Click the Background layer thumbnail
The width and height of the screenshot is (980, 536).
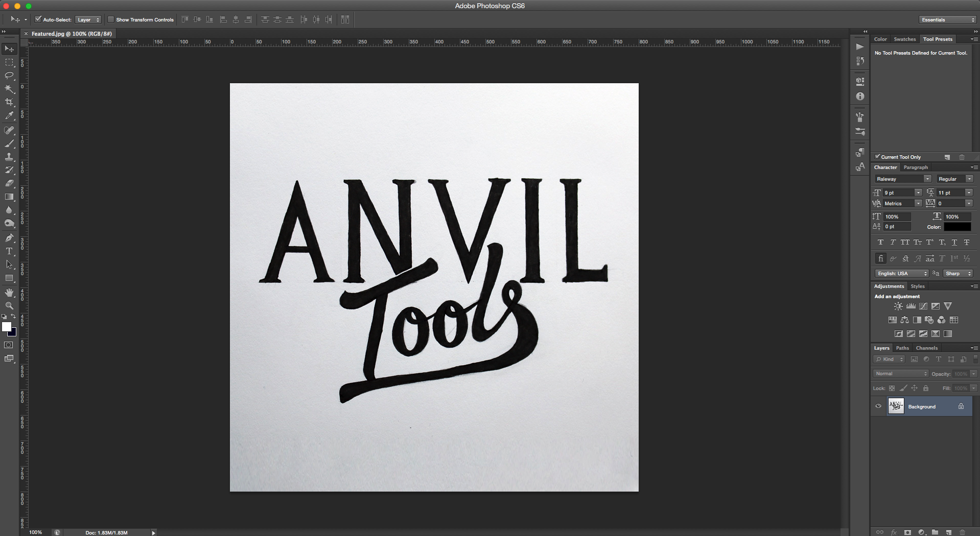(x=896, y=406)
